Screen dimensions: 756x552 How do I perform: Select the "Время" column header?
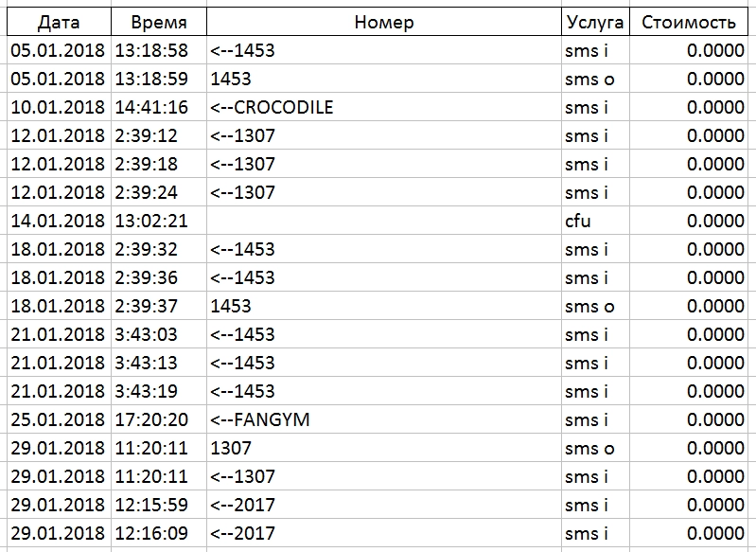coord(158,22)
